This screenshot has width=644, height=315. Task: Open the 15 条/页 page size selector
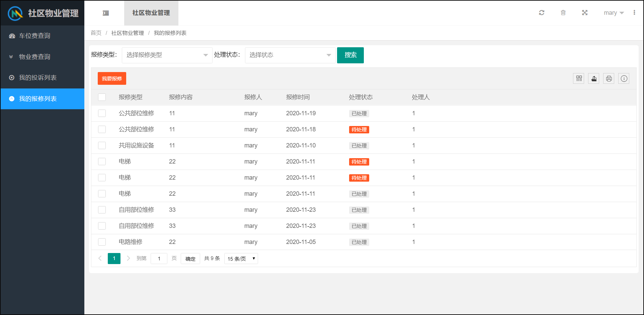241,258
